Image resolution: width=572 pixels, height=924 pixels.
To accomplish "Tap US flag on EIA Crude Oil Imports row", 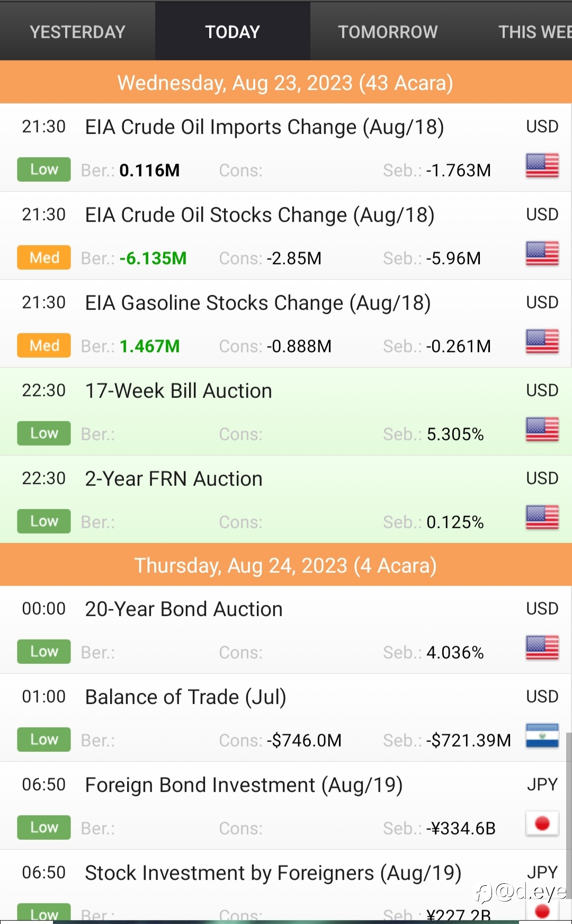I will pyautogui.click(x=542, y=166).
